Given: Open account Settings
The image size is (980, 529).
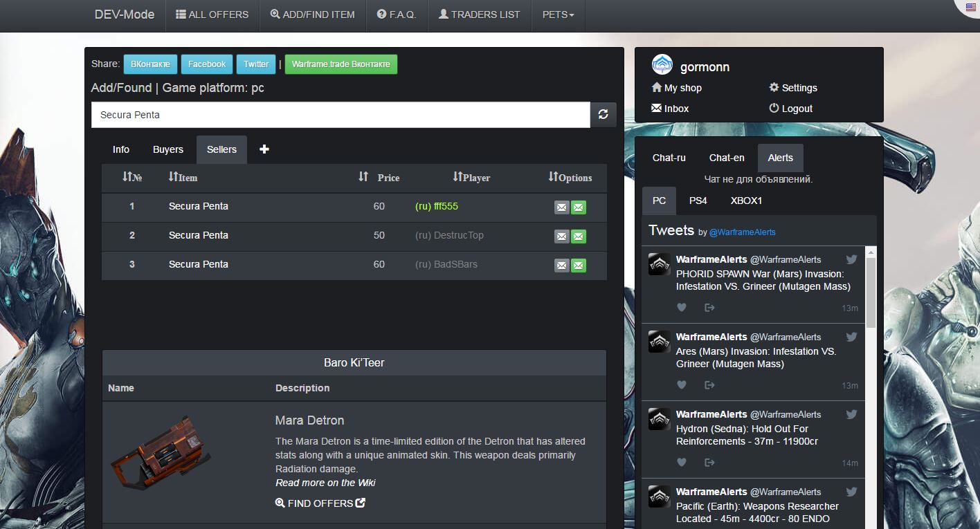Looking at the screenshot, I should point(793,88).
